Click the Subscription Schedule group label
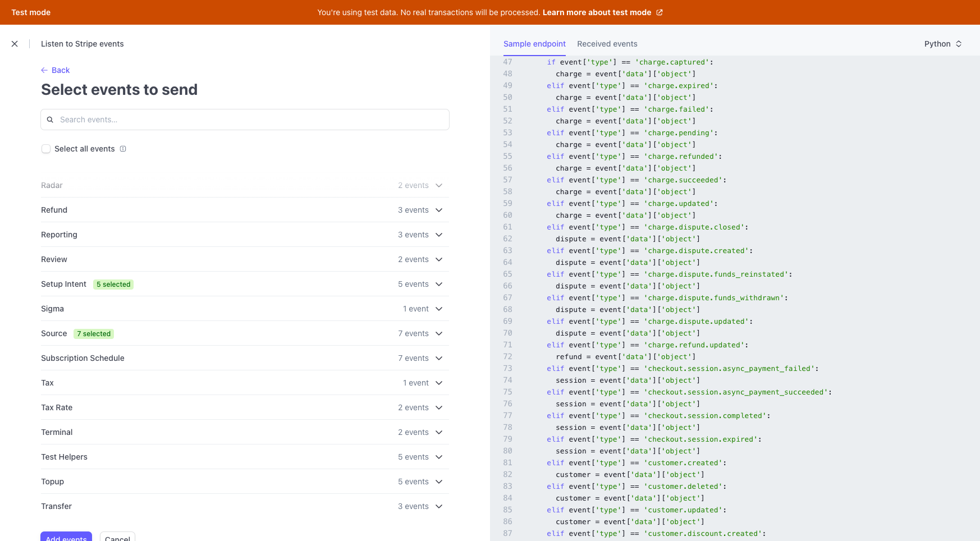 click(x=83, y=358)
